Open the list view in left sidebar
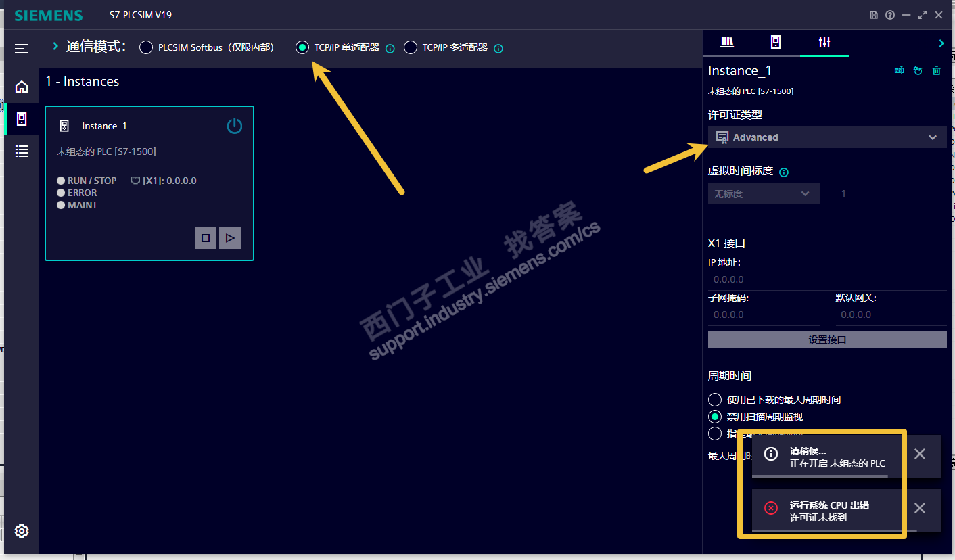This screenshot has width=955, height=560. coord(22,151)
